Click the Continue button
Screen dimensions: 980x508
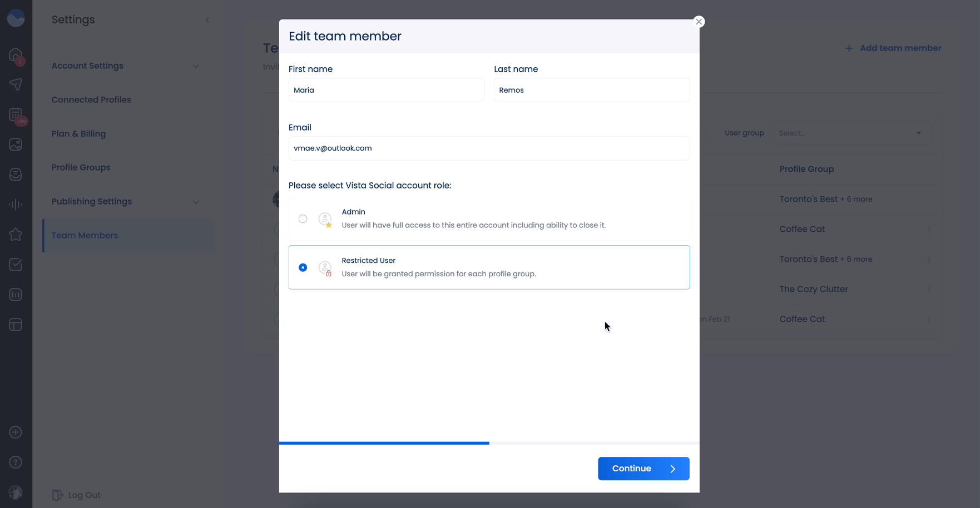coord(644,469)
